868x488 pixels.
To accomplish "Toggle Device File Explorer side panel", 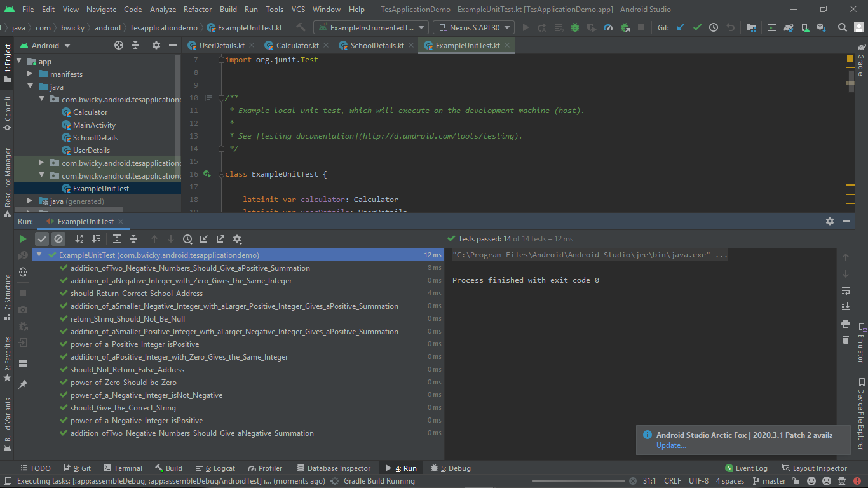I will [861, 413].
